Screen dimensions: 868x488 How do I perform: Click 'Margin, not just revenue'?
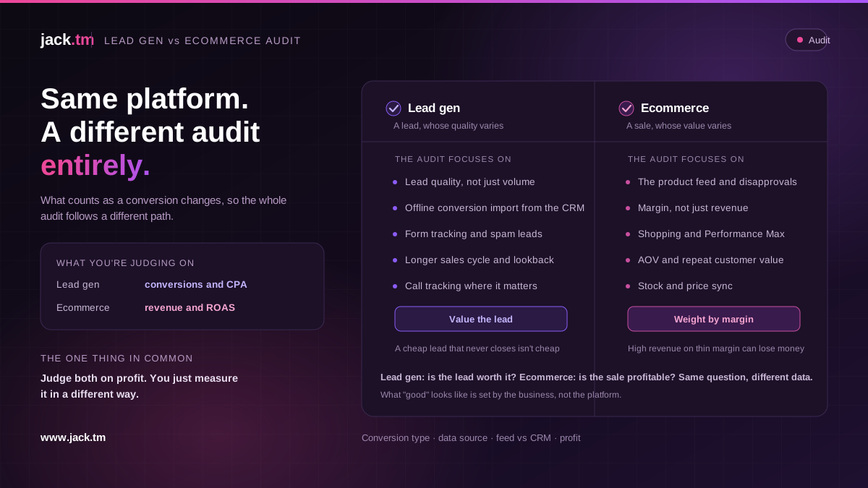(x=693, y=208)
